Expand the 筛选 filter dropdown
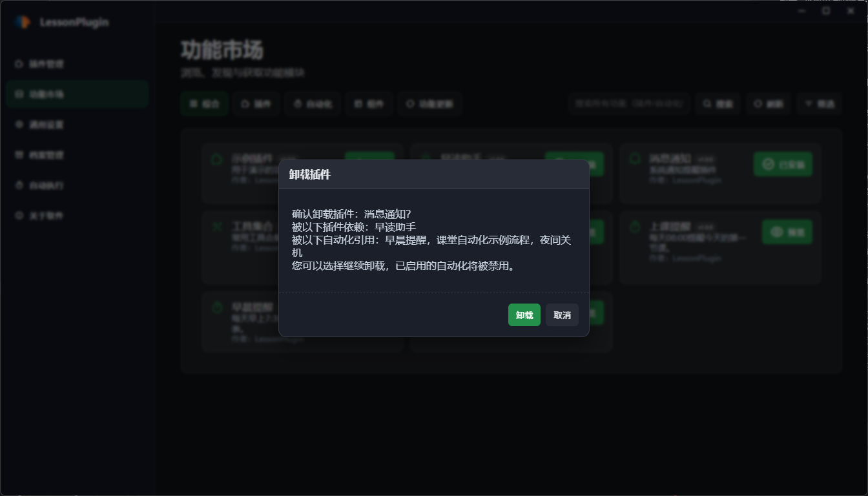Viewport: 868px width, 496px height. [820, 103]
